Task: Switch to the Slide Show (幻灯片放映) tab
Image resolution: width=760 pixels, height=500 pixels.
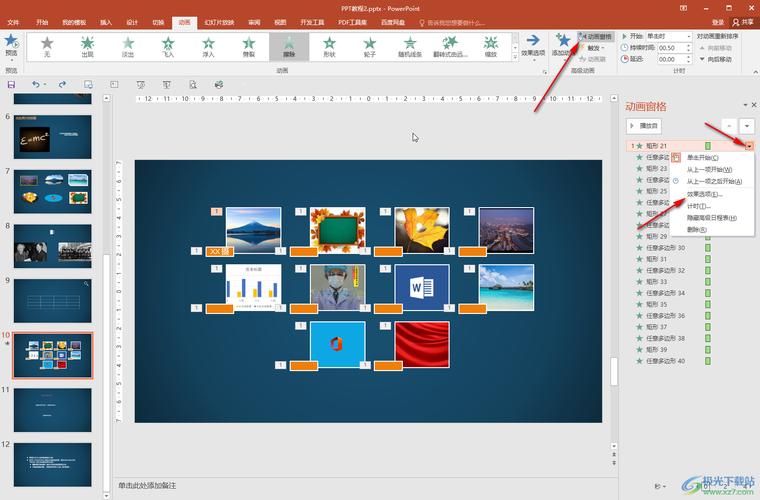Action: (x=219, y=22)
